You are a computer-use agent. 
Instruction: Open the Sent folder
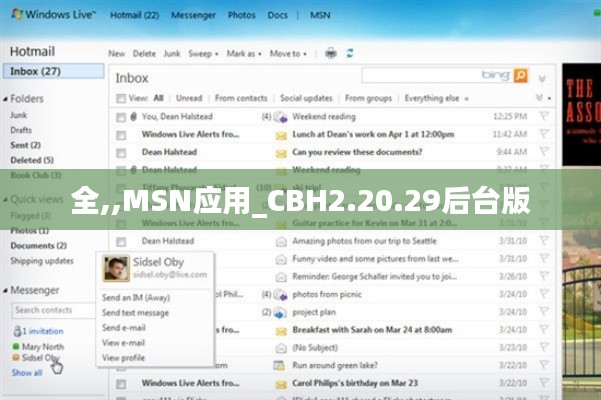point(21,145)
